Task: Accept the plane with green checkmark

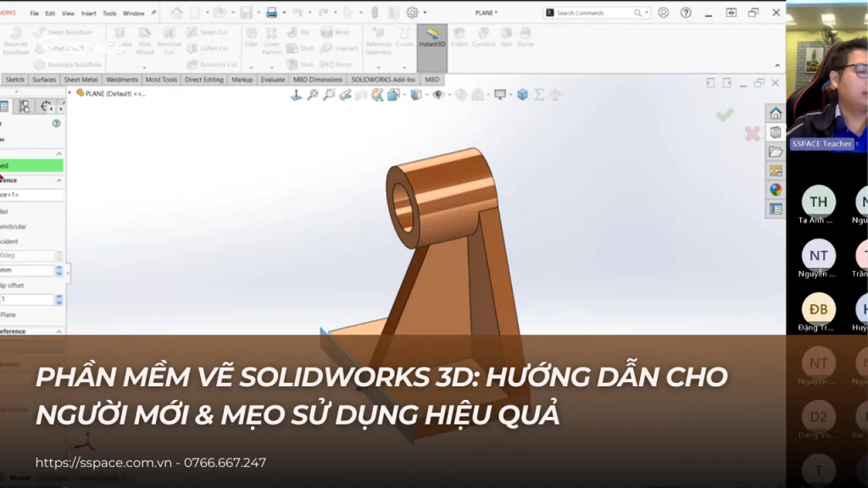Action: (725, 114)
